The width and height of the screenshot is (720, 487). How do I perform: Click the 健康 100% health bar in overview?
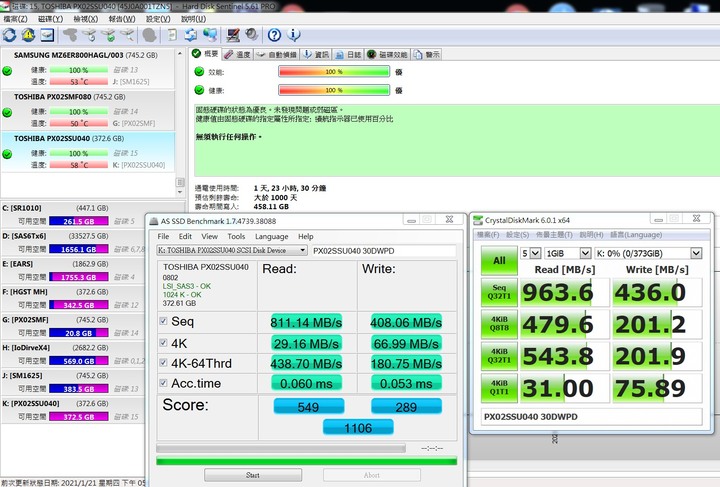tap(334, 90)
